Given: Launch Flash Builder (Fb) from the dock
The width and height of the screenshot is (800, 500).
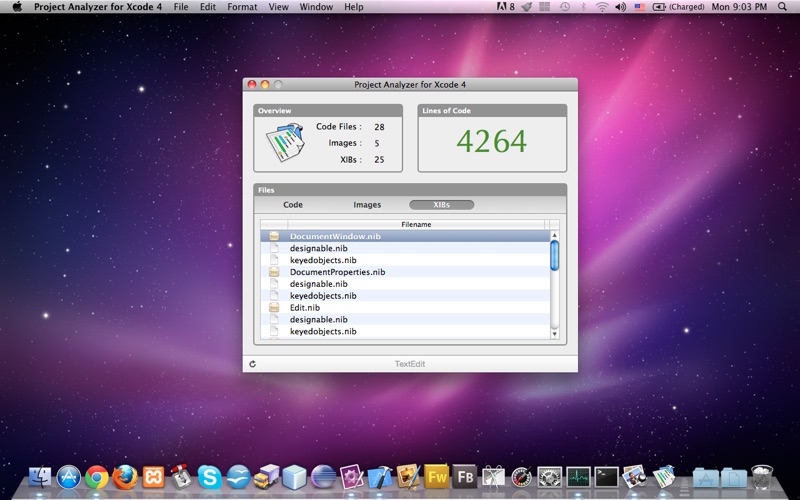Looking at the screenshot, I should pyautogui.click(x=464, y=478).
